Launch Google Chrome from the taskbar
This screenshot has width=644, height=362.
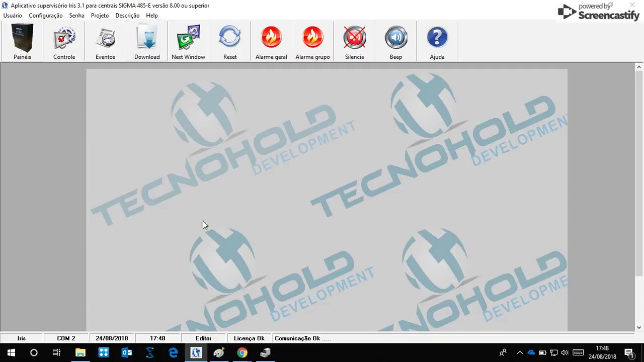[243, 353]
